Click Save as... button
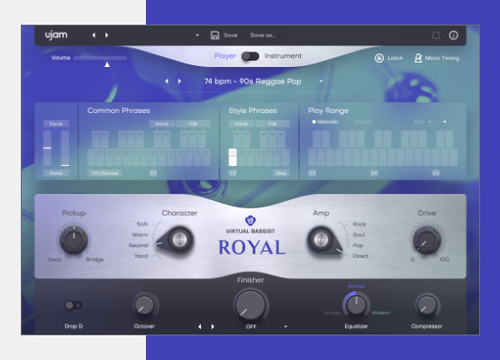500x360 pixels. [262, 35]
